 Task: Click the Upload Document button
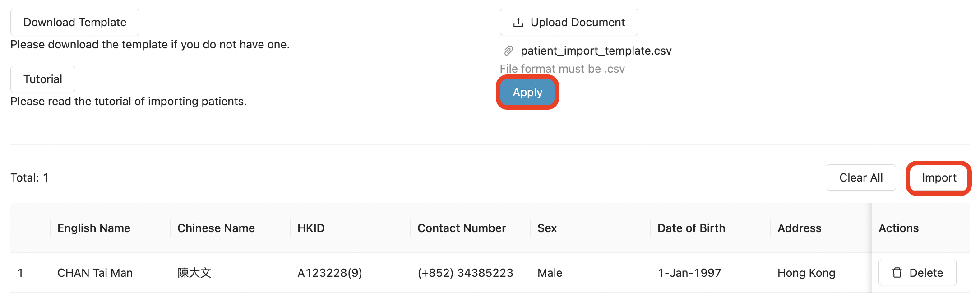point(569,22)
